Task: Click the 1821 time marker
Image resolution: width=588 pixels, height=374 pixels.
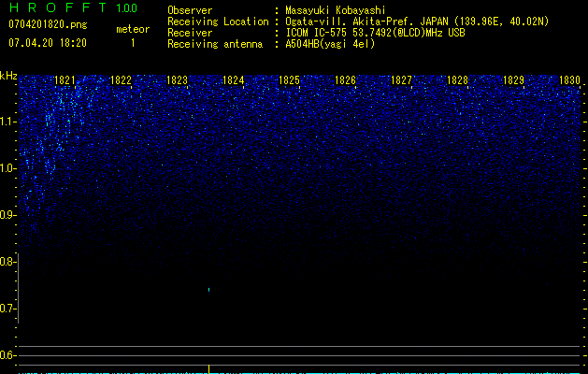Action: tap(65, 80)
